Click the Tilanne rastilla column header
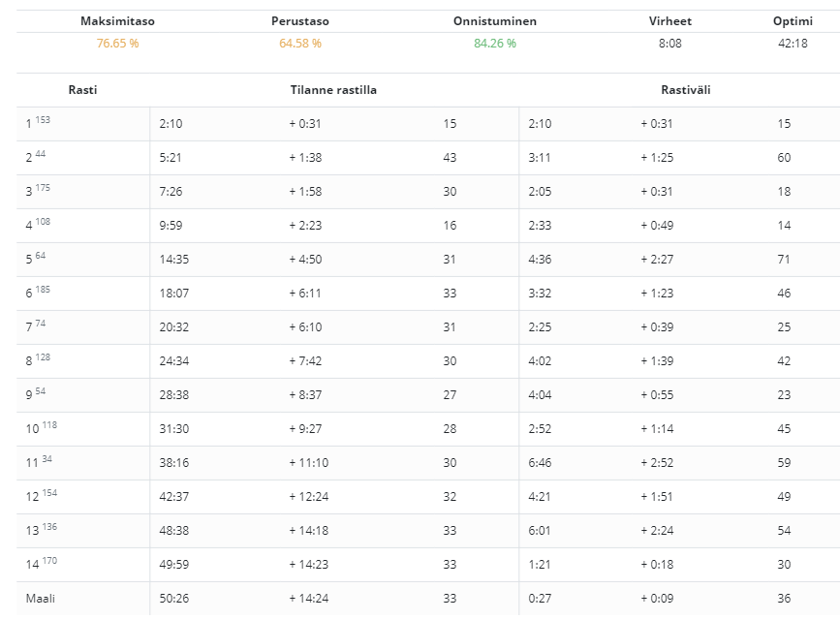The image size is (840, 620). 333,90
